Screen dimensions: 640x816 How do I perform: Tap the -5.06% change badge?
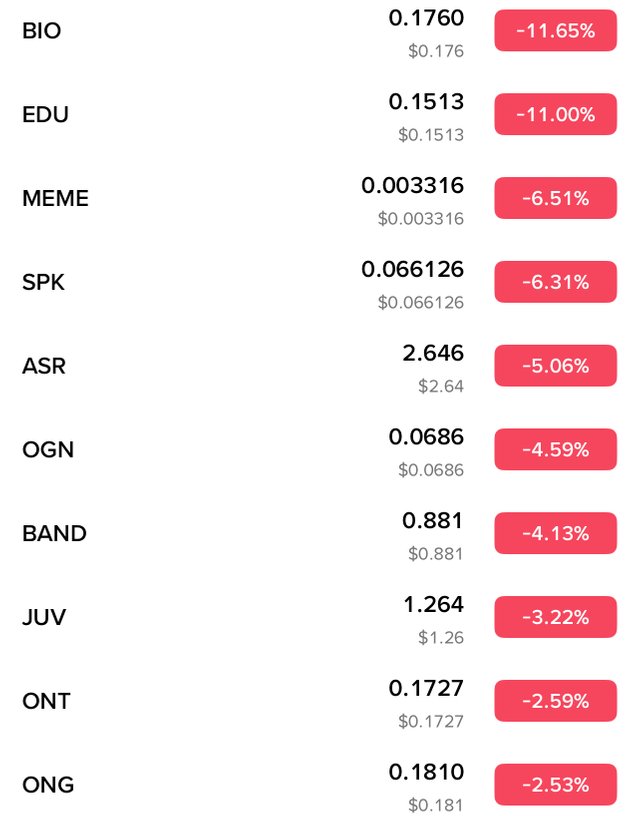pos(555,366)
